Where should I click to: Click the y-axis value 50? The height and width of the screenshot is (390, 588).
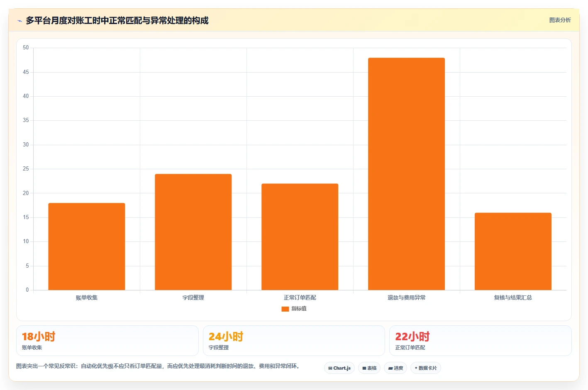click(x=26, y=48)
